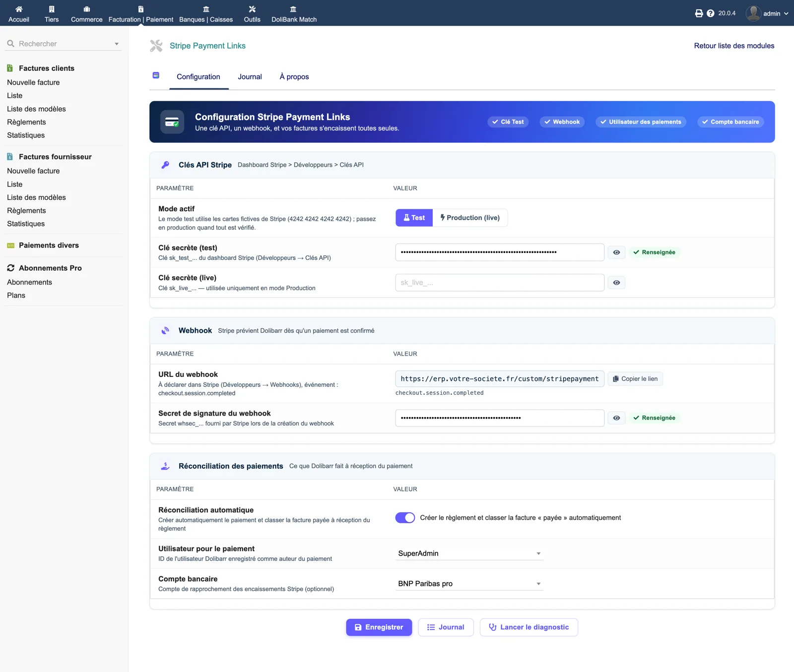Select Production (live) mode
This screenshot has height=672, width=794.
pyautogui.click(x=470, y=218)
